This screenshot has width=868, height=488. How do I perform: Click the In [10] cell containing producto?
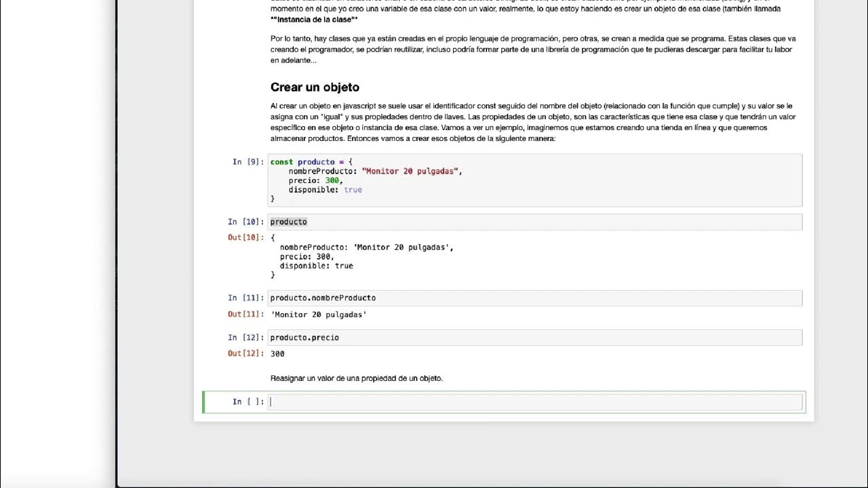535,222
